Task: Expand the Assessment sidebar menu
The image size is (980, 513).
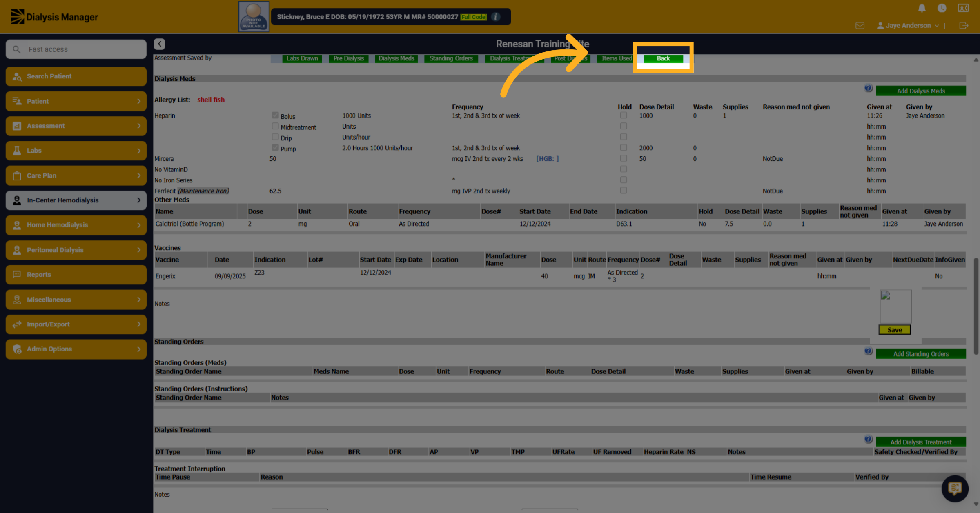Action: (x=76, y=126)
